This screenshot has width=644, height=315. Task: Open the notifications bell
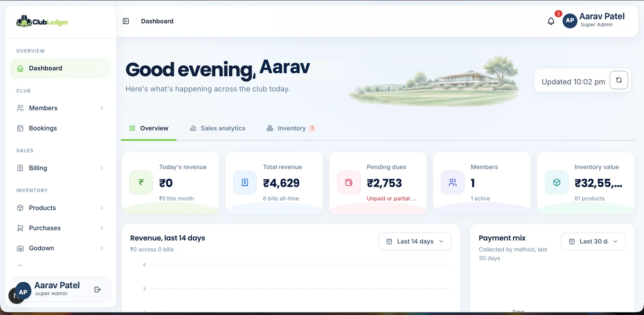[551, 21]
